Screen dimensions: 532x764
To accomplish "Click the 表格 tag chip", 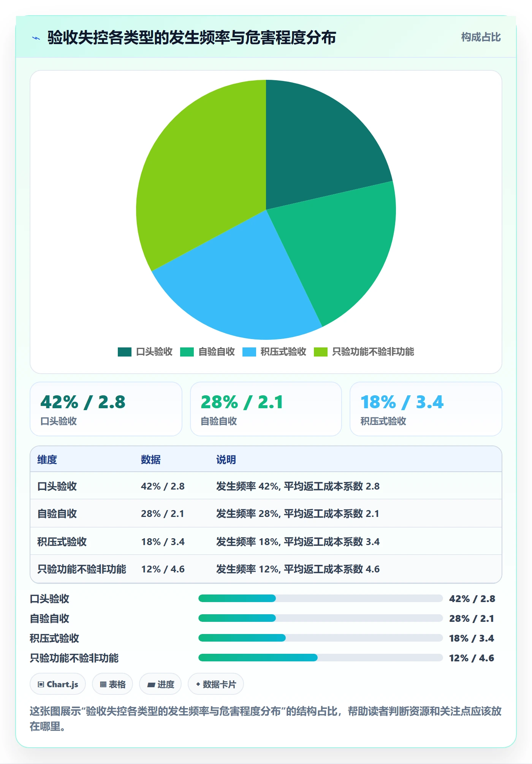I will tap(112, 684).
